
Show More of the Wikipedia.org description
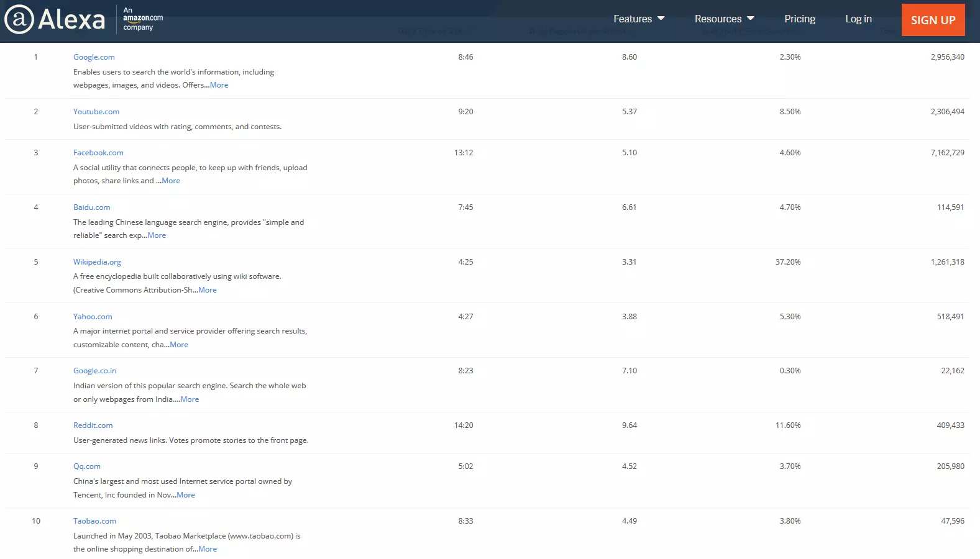[x=208, y=290]
